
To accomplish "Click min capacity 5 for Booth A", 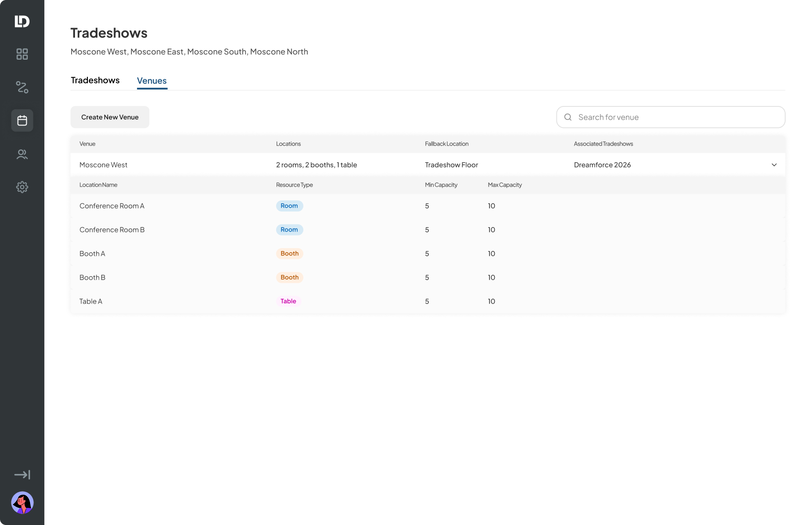I will coord(427,253).
